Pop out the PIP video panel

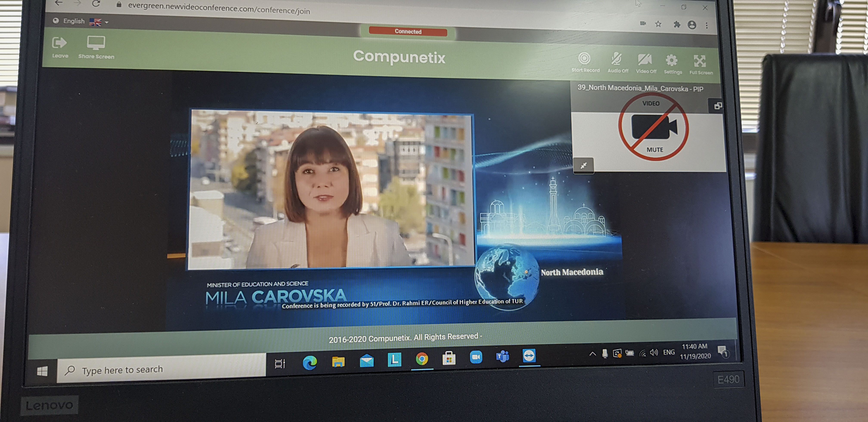point(718,106)
